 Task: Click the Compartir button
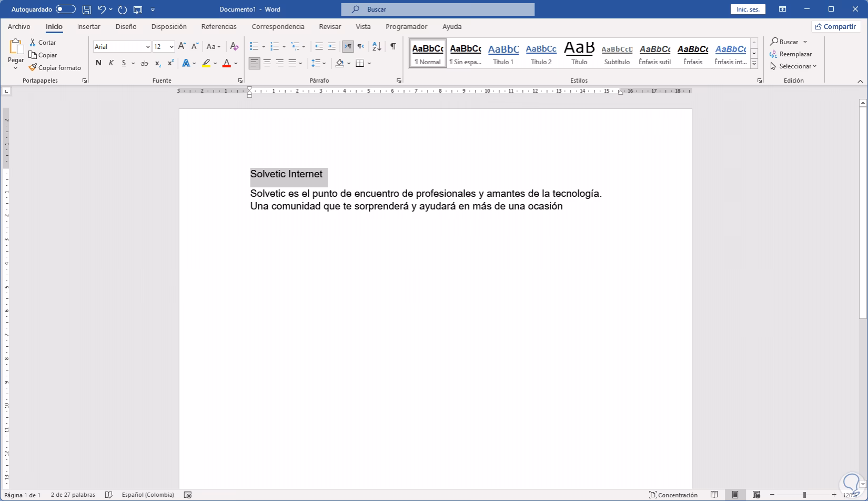836,26
